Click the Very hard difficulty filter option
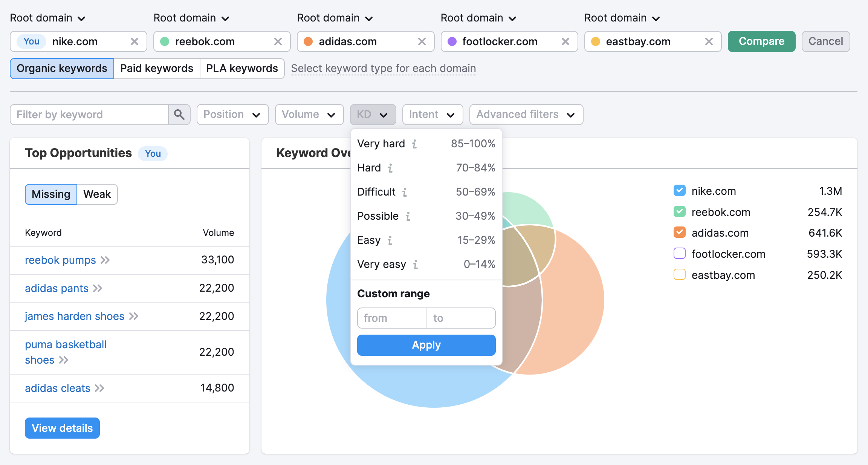This screenshot has height=465, width=868. 381,144
